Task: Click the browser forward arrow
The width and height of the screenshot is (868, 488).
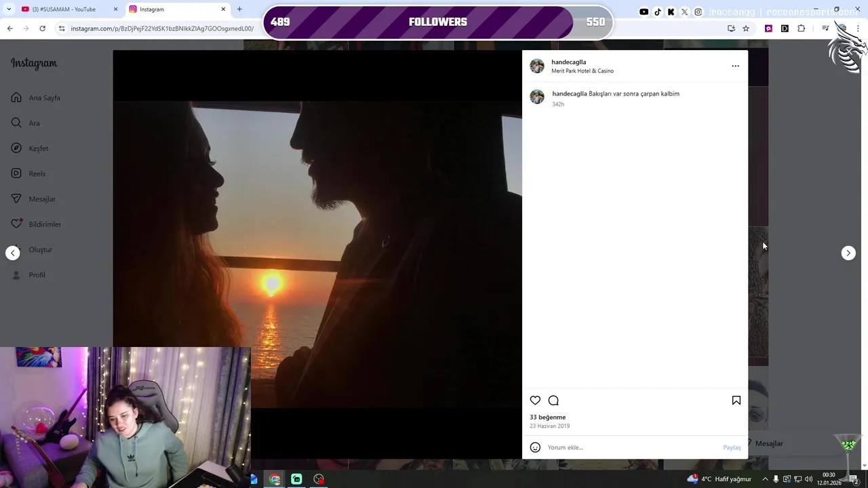Action: point(26,28)
